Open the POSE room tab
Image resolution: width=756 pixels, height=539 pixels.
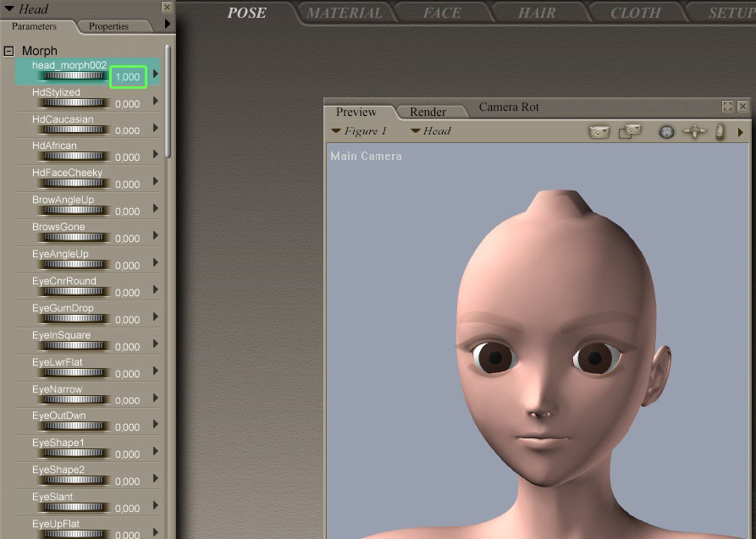coord(247,13)
